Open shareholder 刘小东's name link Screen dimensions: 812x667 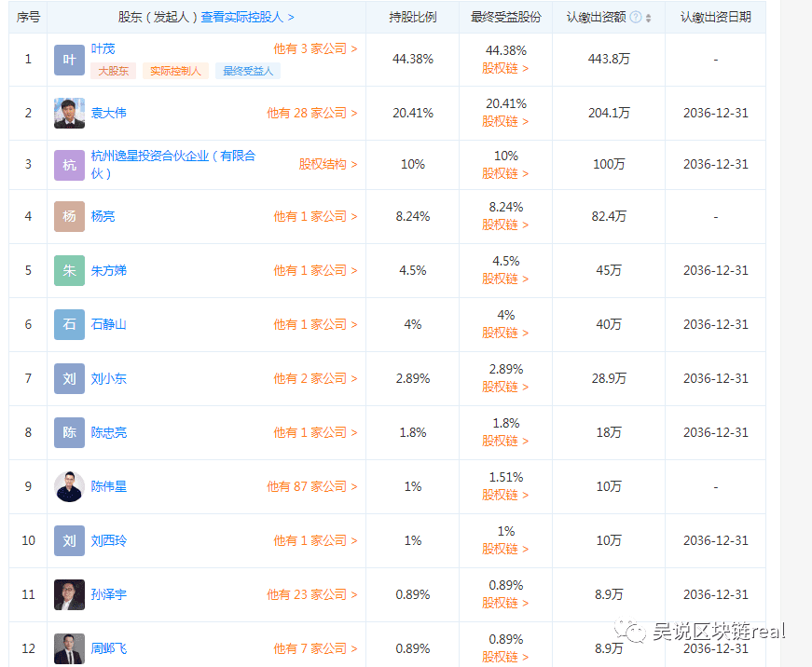109,379
